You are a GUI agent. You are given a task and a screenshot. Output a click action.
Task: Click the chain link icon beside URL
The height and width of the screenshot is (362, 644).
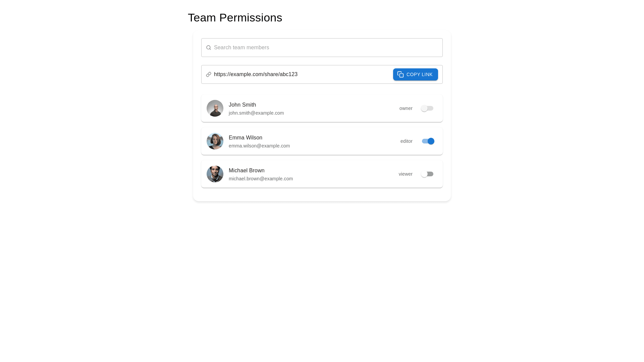coord(209,74)
